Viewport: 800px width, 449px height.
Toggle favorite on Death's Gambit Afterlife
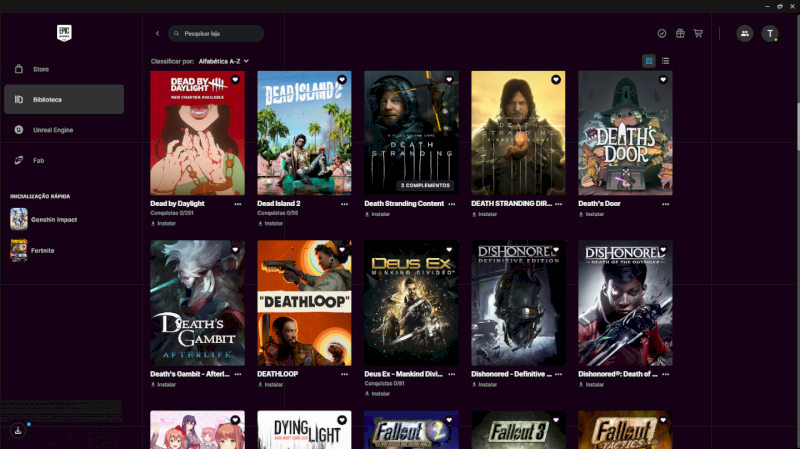pyautogui.click(x=235, y=250)
